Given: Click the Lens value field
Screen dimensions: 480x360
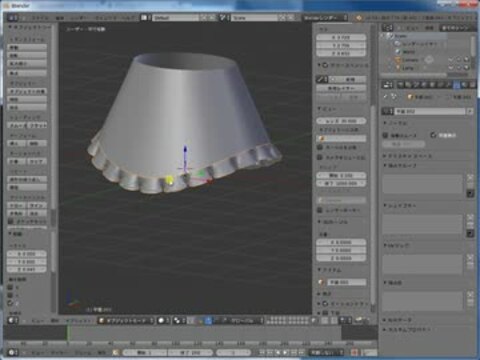Looking at the screenshot, I should [341, 121].
